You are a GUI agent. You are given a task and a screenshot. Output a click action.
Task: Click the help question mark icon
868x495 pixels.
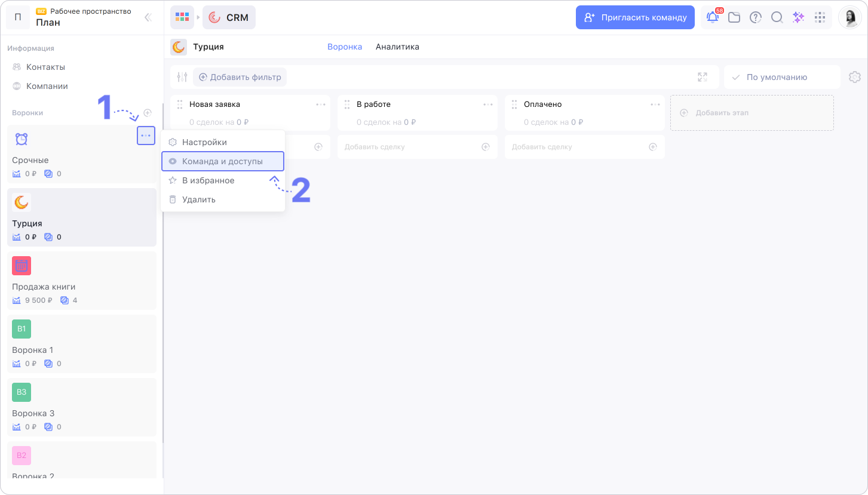pos(756,17)
